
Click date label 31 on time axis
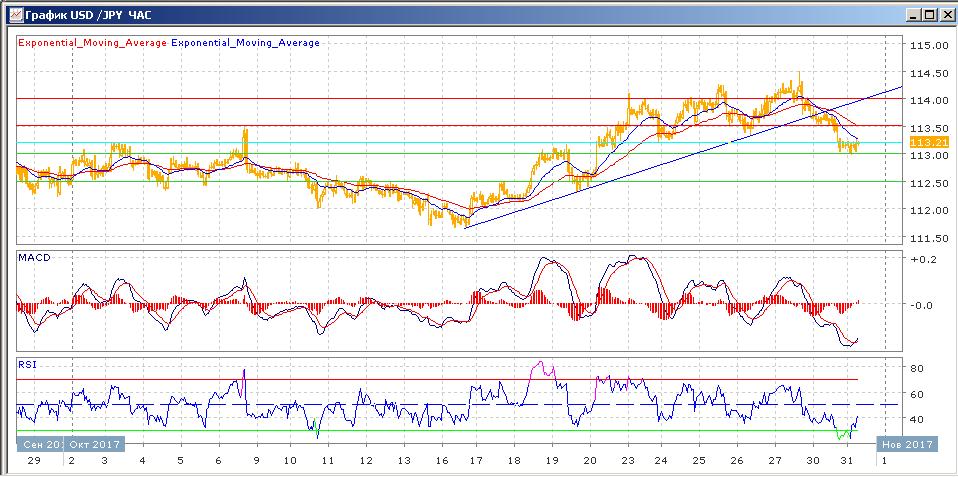(x=847, y=459)
